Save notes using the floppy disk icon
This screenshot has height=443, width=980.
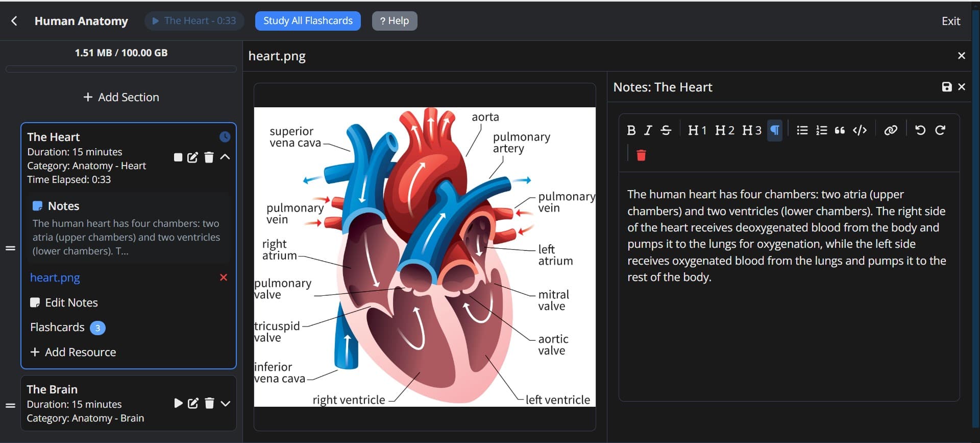click(x=946, y=87)
